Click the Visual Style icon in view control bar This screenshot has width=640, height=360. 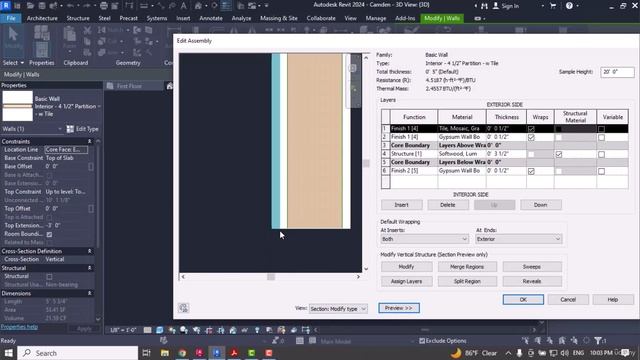click(x=160, y=330)
